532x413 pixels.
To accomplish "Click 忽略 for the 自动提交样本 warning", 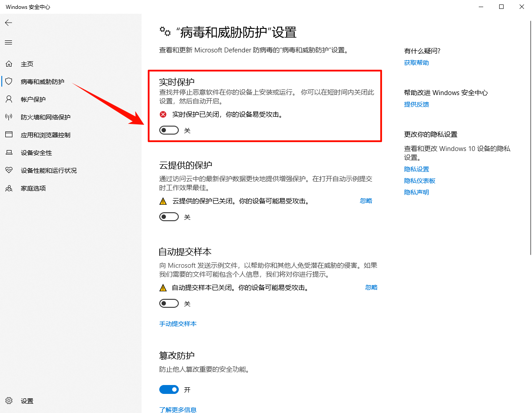I will coord(371,287).
